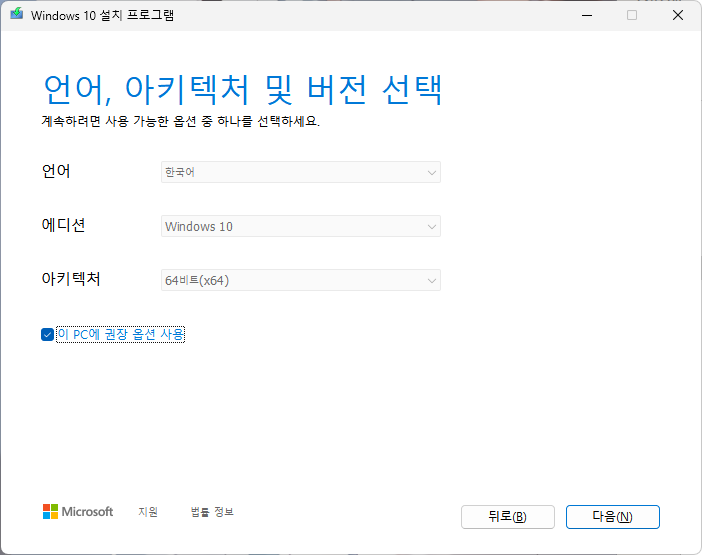This screenshot has width=702, height=555.
Task: Click the Windows 10 setup title bar icon
Action: (x=17, y=14)
